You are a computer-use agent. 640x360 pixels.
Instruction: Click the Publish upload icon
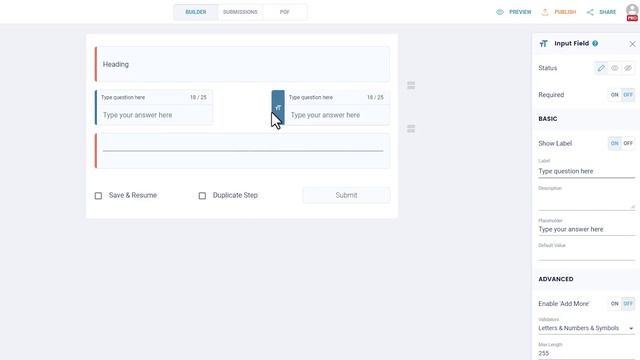545,12
